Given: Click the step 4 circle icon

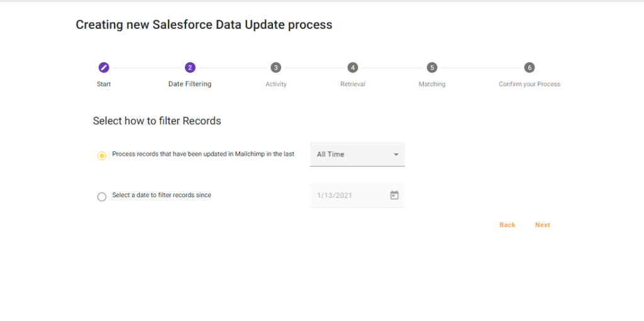Looking at the screenshot, I should pos(353,68).
